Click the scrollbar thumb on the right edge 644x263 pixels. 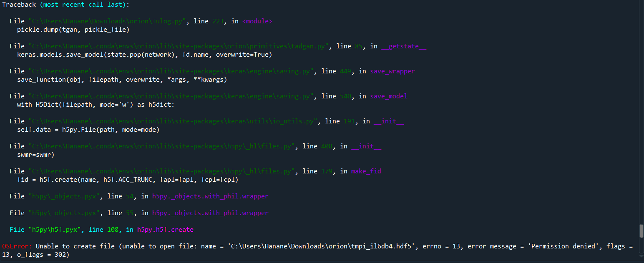click(641, 231)
